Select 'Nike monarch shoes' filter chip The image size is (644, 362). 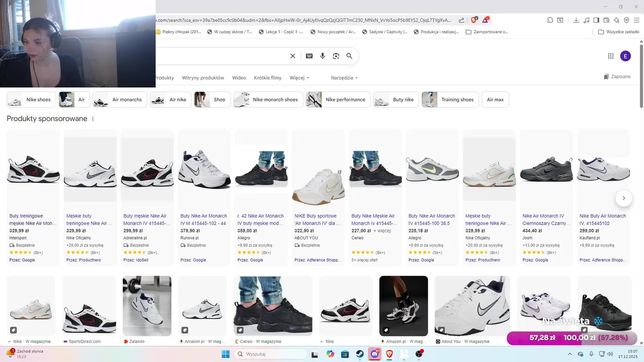[x=268, y=100]
